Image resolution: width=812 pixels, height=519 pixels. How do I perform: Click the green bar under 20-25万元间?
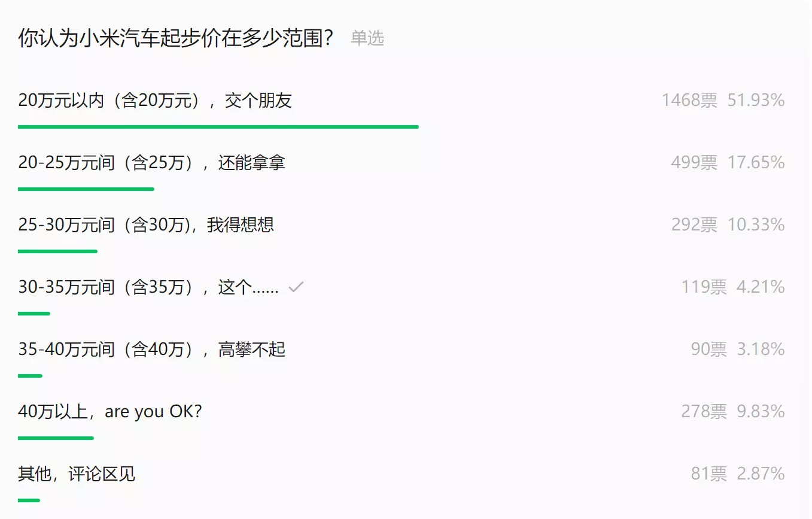click(86, 189)
